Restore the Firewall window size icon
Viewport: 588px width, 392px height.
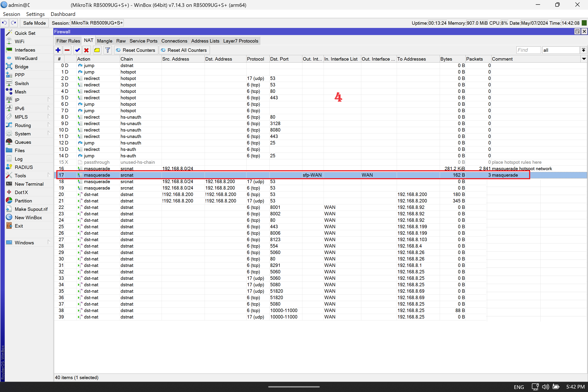[577, 32]
